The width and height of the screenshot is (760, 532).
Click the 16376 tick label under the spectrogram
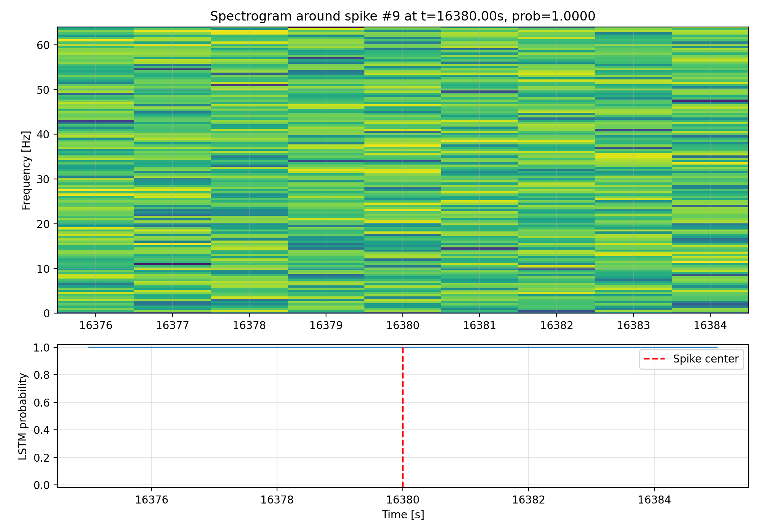tap(96, 325)
